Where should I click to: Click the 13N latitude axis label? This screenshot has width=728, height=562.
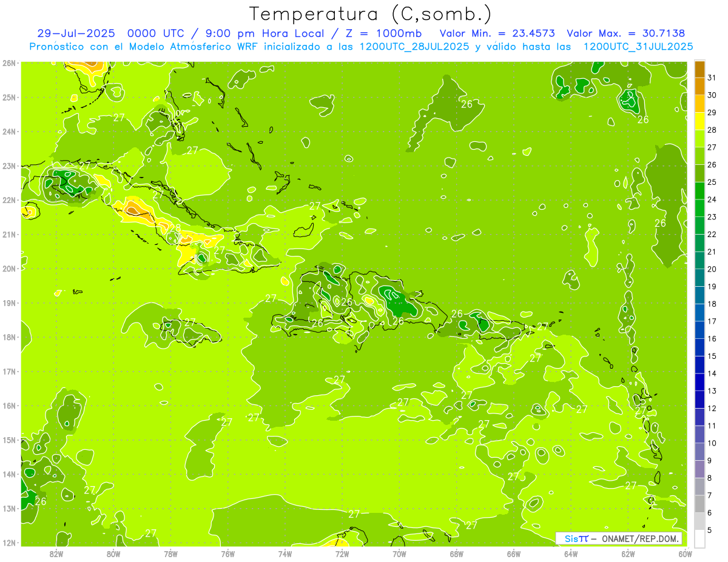[x=8, y=508]
